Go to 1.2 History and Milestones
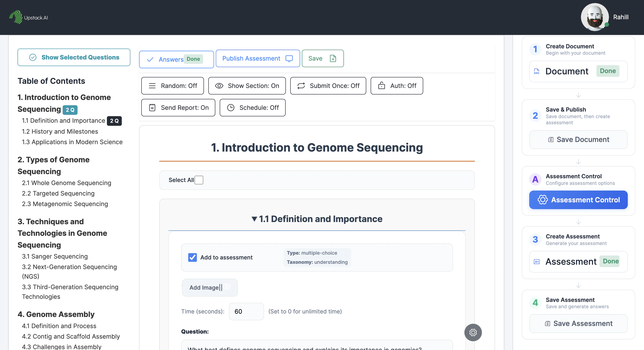Image resolution: width=644 pixels, height=350 pixels. (x=60, y=131)
